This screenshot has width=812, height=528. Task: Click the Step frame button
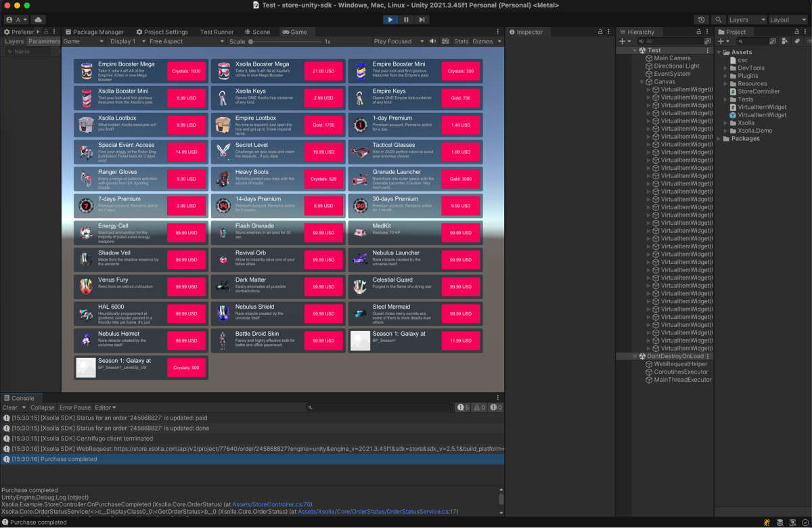422,20
